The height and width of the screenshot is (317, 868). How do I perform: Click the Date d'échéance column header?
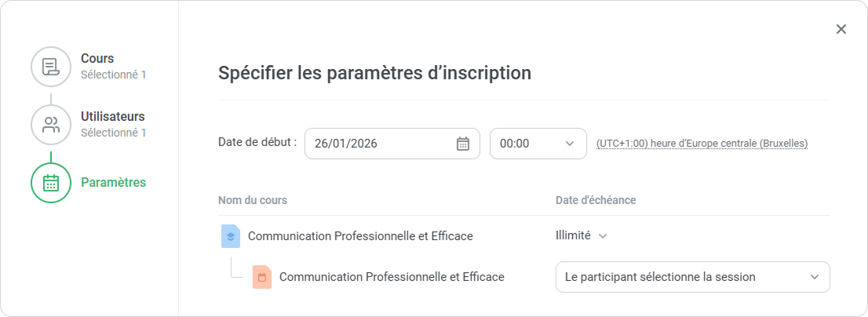coord(596,200)
